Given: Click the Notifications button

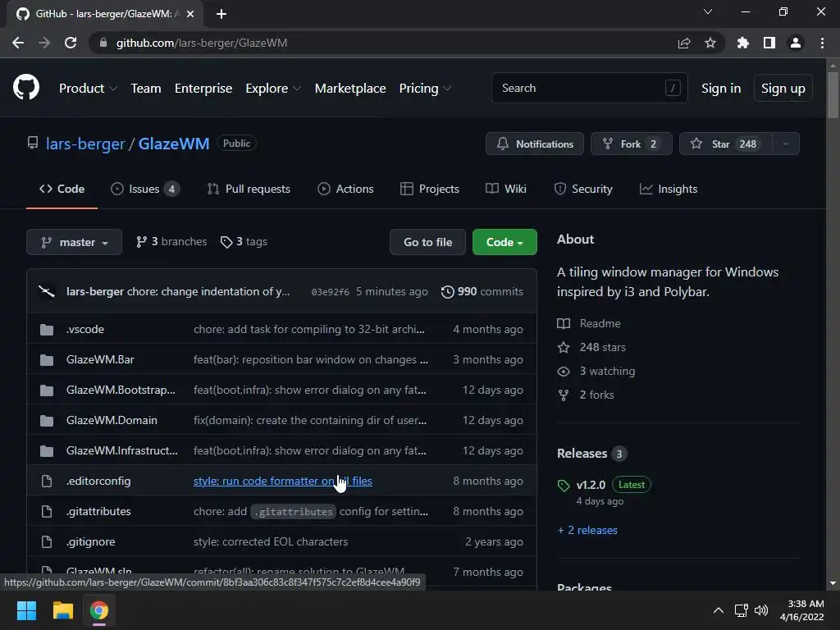Looking at the screenshot, I should [x=535, y=144].
